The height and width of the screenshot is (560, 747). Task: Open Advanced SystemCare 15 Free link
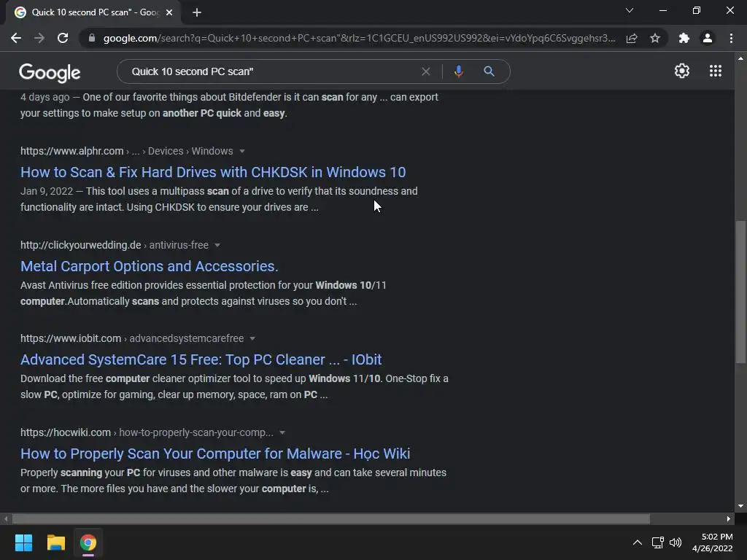click(201, 359)
